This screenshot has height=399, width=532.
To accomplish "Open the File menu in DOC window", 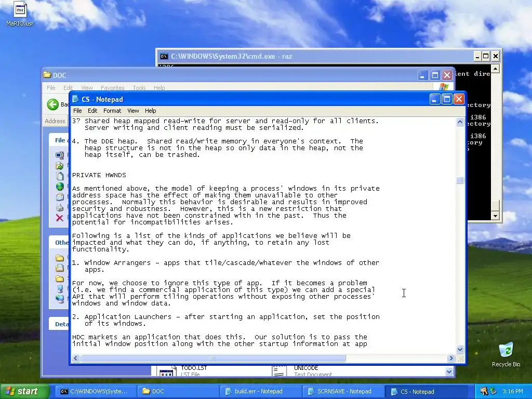I will point(51,87).
